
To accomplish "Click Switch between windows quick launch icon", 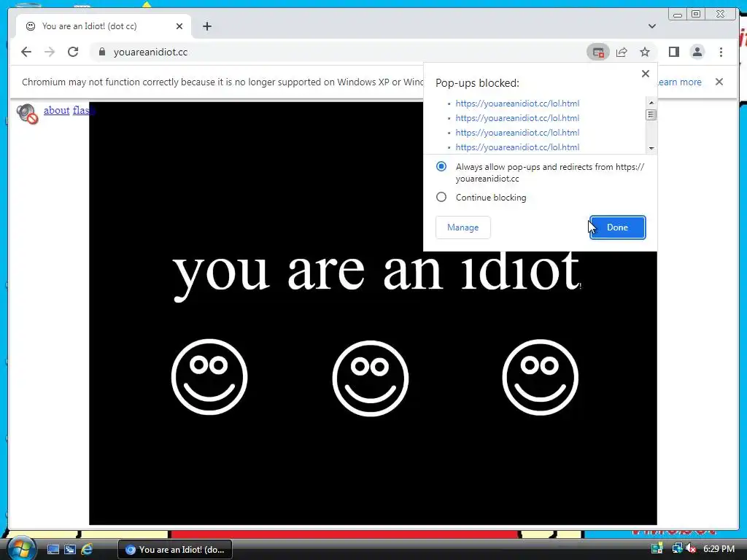I will click(x=70, y=550).
